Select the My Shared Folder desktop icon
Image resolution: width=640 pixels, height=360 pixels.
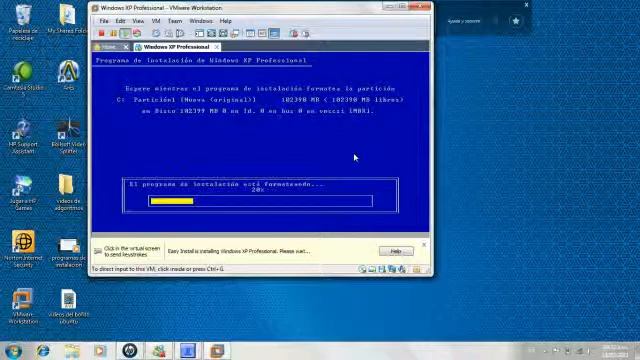[x=67, y=20]
